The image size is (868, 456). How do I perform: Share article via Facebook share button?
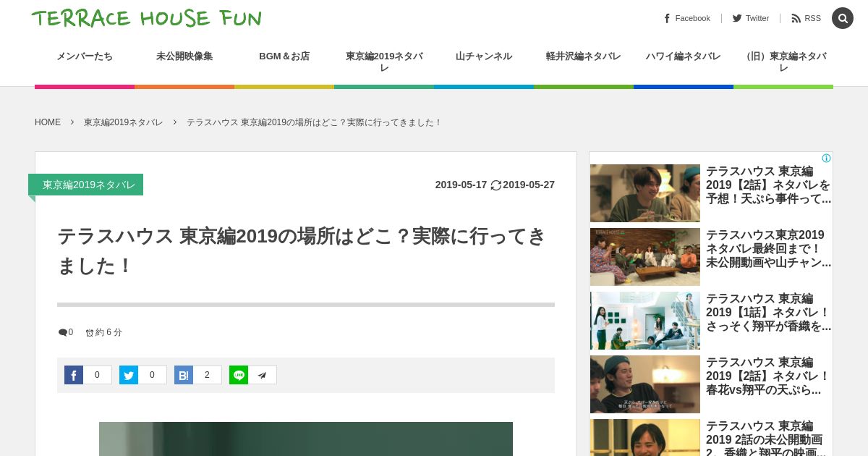(x=74, y=375)
